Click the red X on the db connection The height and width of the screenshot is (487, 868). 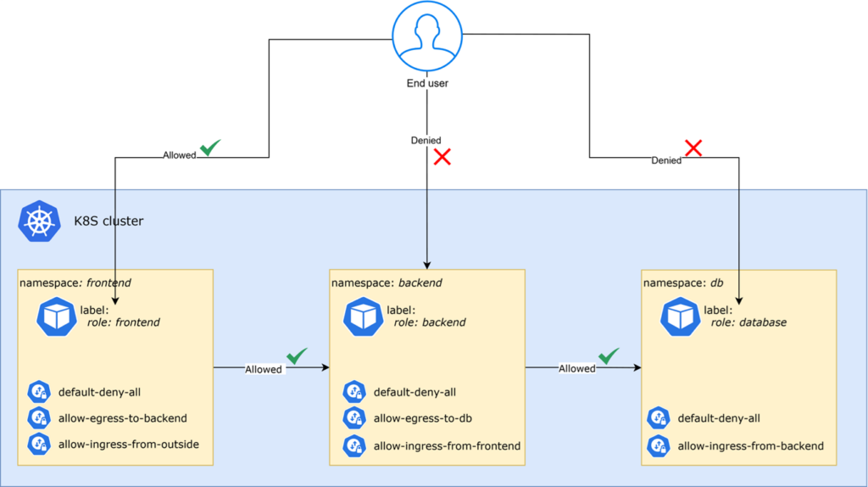tap(693, 149)
